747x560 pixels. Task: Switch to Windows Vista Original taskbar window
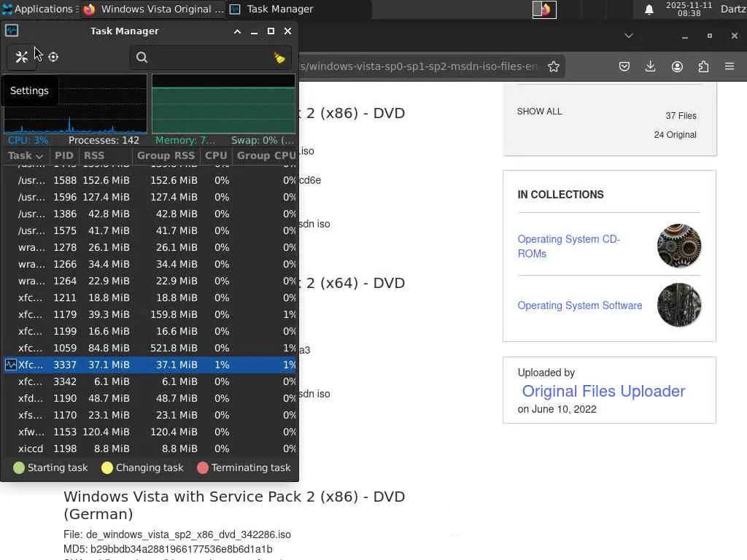click(153, 9)
